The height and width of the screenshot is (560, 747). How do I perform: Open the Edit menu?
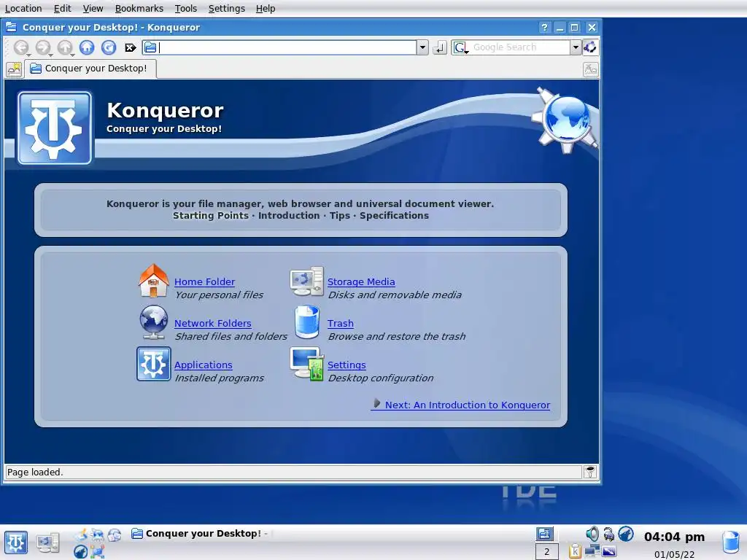point(63,9)
